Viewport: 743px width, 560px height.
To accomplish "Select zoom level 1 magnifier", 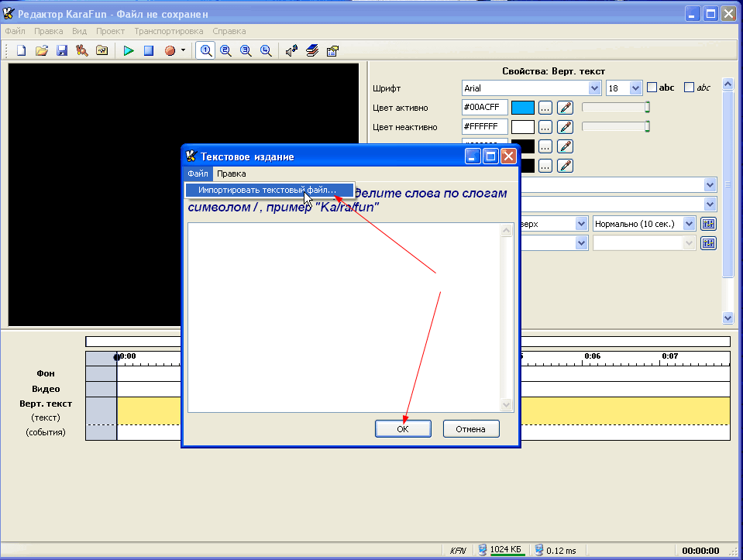I will 205,50.
